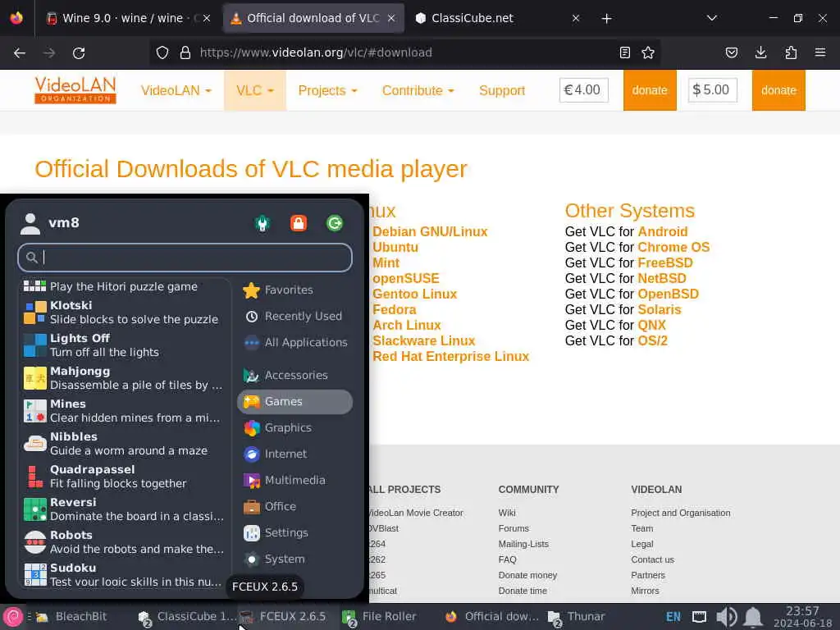Launch Lights Off game
This screenshot has width=840, height=630.
125,345
